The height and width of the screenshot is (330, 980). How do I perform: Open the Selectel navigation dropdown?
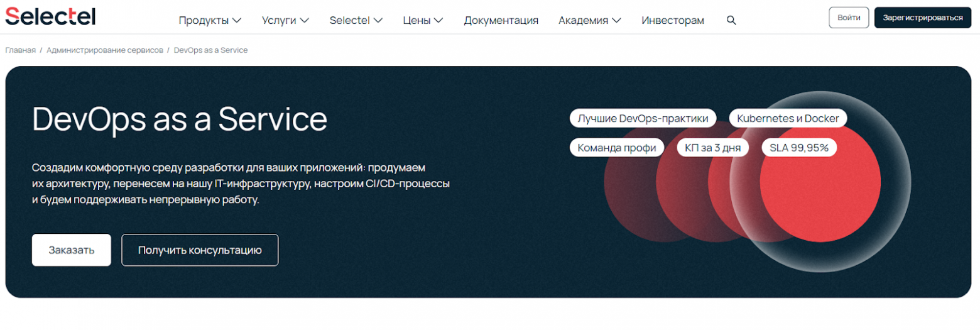pyautogui.click(x=356, y=20)
